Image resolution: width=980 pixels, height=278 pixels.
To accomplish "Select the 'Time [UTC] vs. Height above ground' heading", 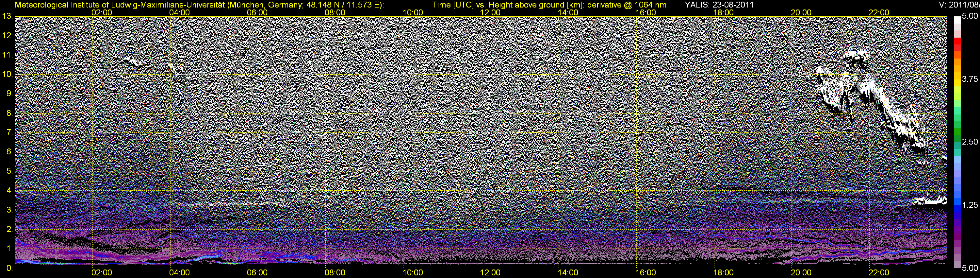I will pyautogui.click(x=549, y=5).
